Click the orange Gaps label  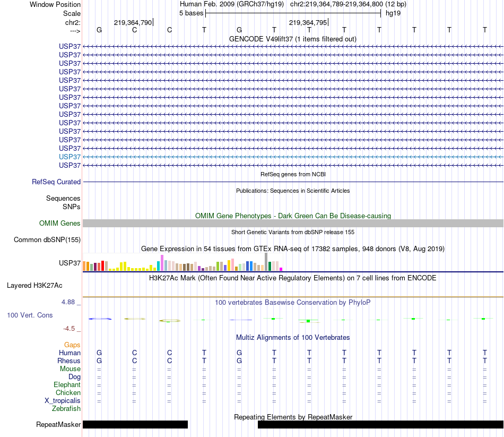click(72, 345)
